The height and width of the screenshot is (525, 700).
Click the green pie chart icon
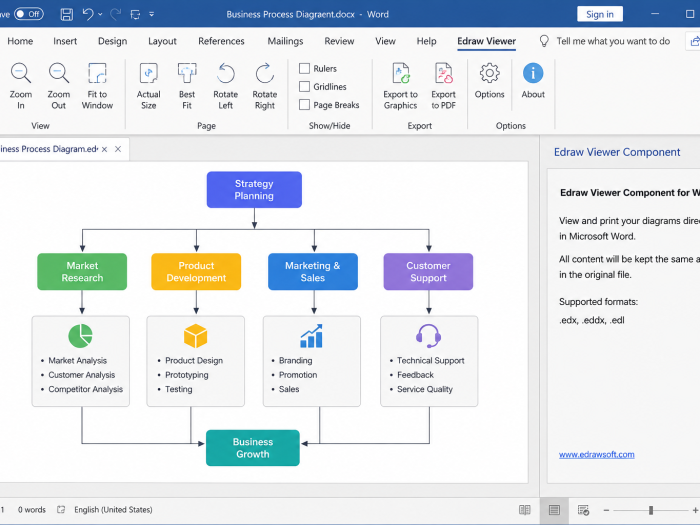click(x=80, y=336)
